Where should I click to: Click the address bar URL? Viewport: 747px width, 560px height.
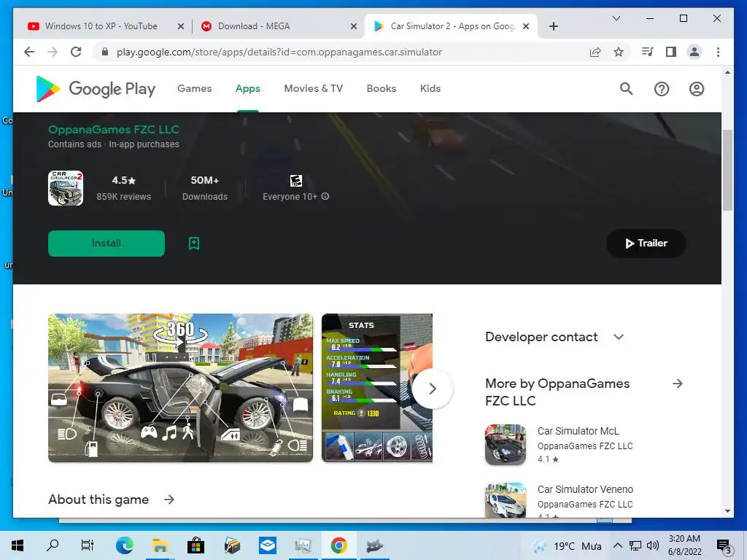[x=279, y=52]
